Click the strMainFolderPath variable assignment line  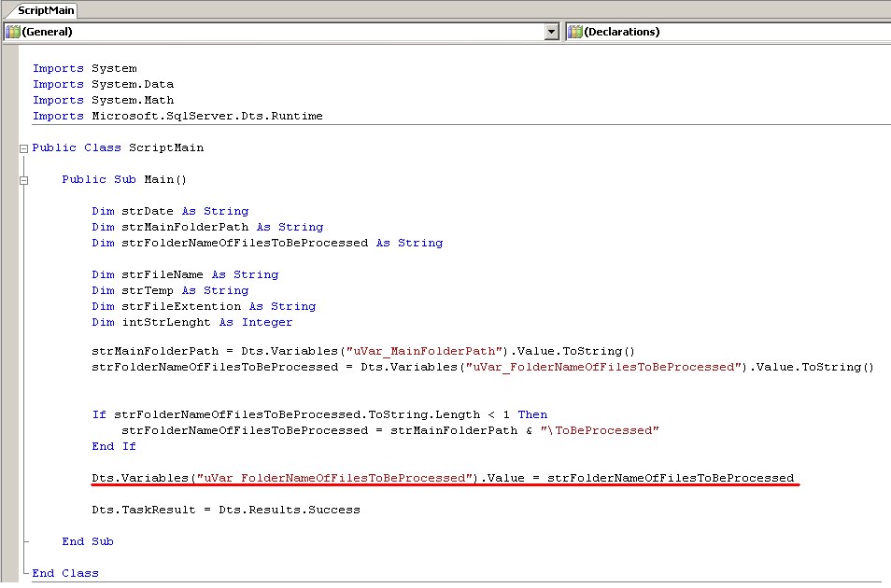280,350
